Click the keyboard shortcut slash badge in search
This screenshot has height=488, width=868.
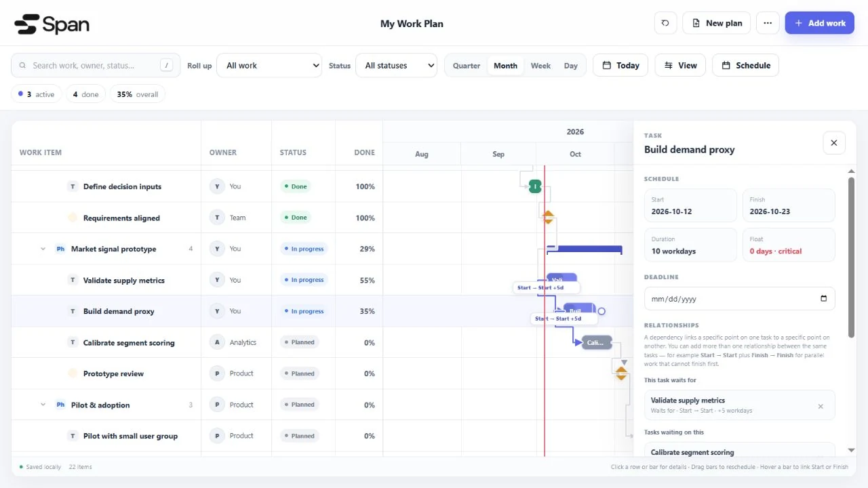(167, 66)
